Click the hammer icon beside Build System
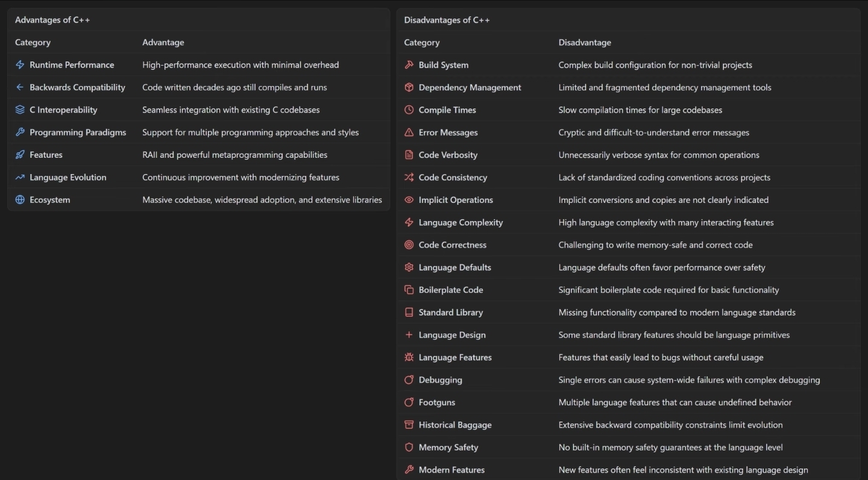This screenshot has width=868, height=480. click(409, 65)
